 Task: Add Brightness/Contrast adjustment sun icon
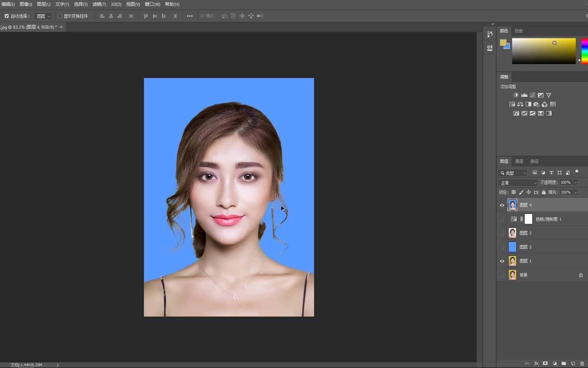coord(516,95)
